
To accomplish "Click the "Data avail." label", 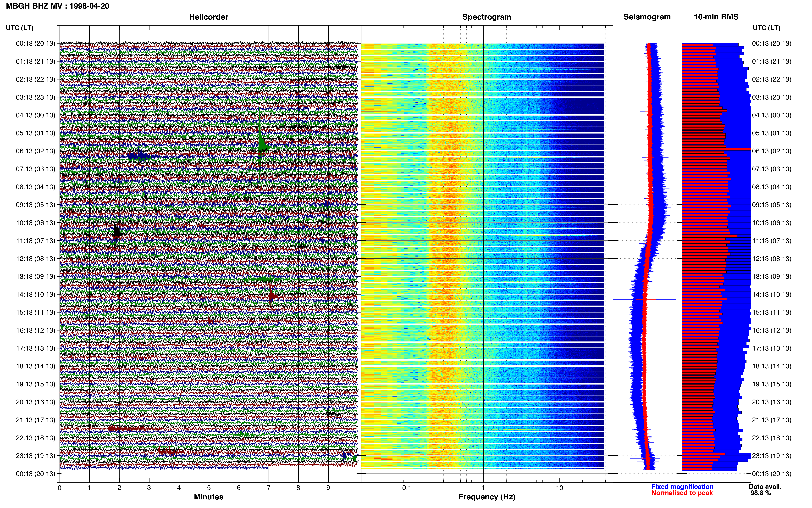I will [x=765, y=486].
